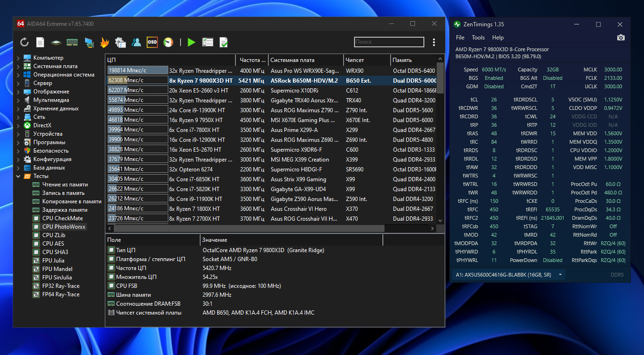Select Копирование в памяти benchmark
Viewport: 644px width, 355px height.
coord(72,201)
